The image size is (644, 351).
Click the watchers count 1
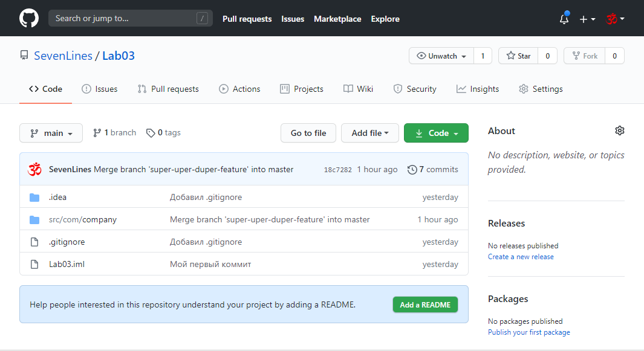point(483,56)
